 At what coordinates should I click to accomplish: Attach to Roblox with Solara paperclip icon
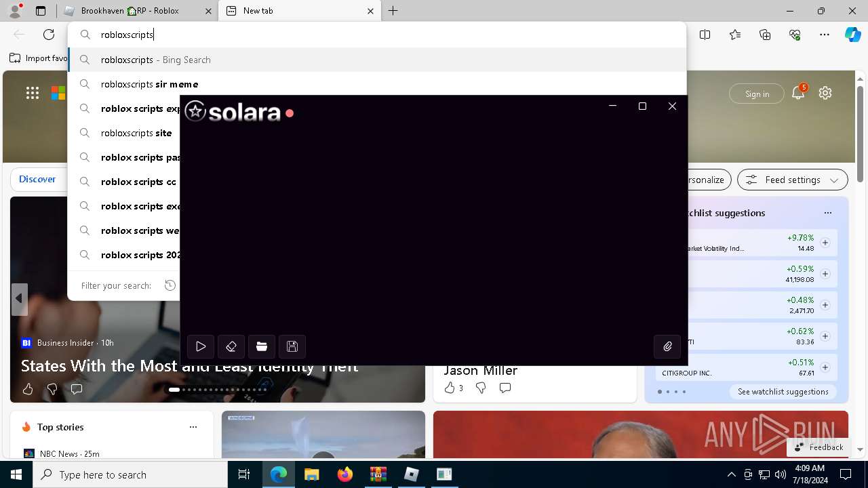[x=667, y=346]
